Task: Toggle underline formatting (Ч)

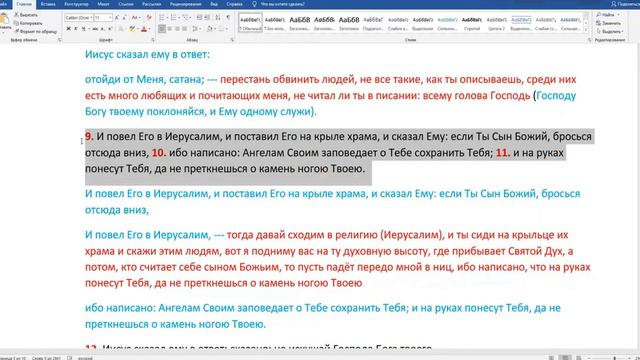Action: click(84, 29)
